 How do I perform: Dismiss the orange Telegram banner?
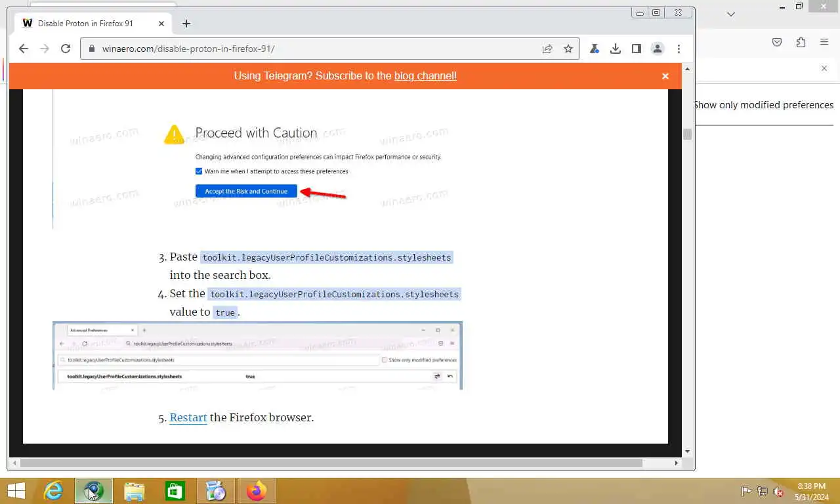tap(665, 76)
